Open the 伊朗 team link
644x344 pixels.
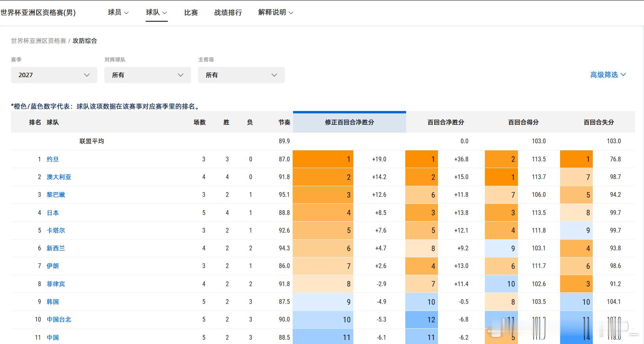[x=53, y=266]
